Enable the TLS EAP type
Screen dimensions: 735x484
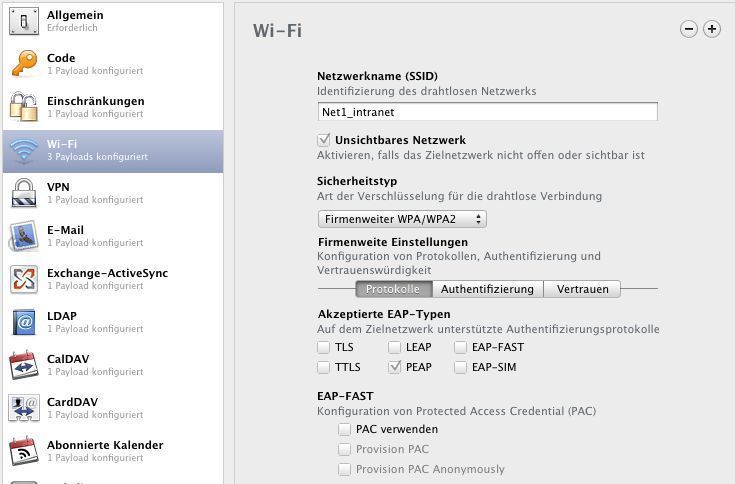tap(323, 347)
